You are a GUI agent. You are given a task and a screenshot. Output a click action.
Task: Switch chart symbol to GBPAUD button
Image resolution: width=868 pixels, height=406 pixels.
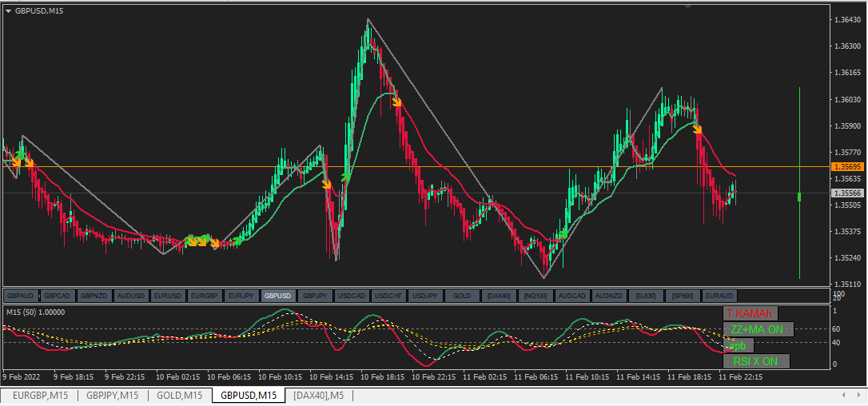[21, 296]
